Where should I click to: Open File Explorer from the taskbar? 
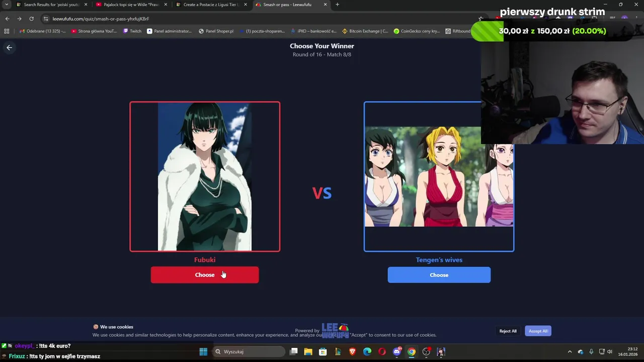pyautogui.click(x=308, y=351)
